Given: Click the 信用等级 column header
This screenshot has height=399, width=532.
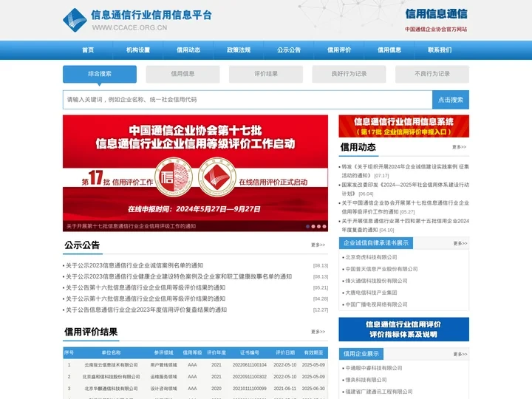Looking at the screenshot, I should tap(192, 353).
